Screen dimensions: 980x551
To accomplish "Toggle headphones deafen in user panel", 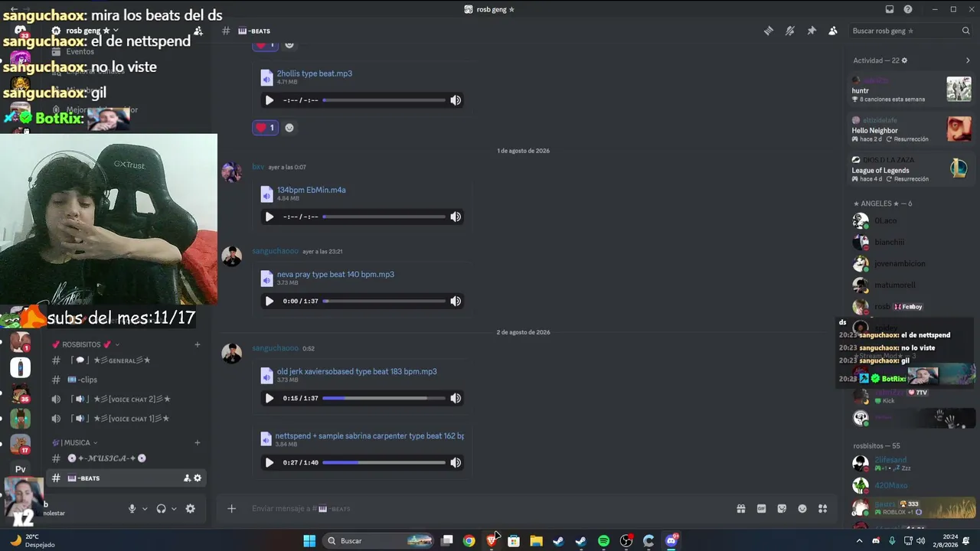I will (x=161, y=509).
